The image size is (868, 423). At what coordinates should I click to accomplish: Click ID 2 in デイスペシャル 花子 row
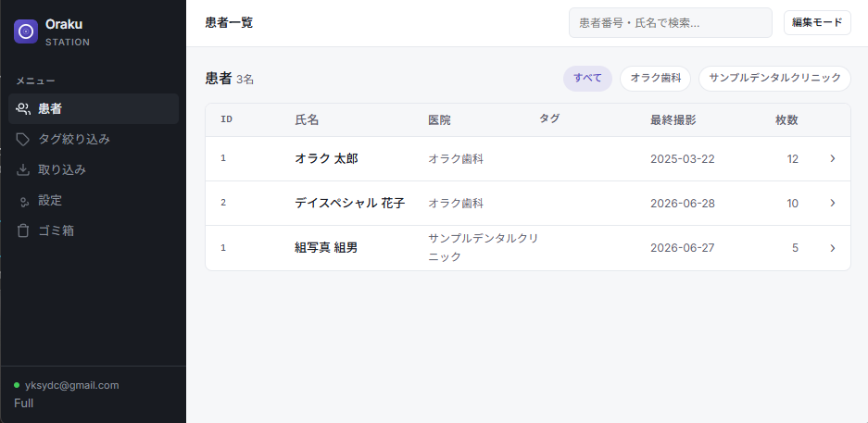point(223,203)
